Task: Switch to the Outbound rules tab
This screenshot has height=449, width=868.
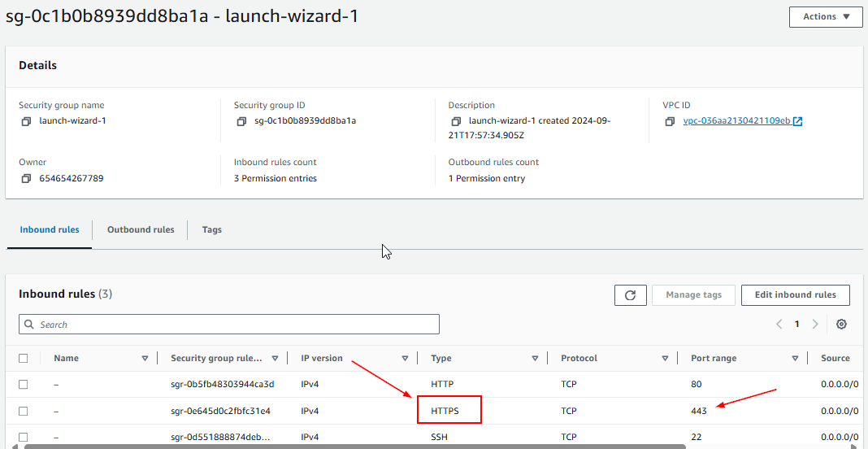Action: [141, 229]
